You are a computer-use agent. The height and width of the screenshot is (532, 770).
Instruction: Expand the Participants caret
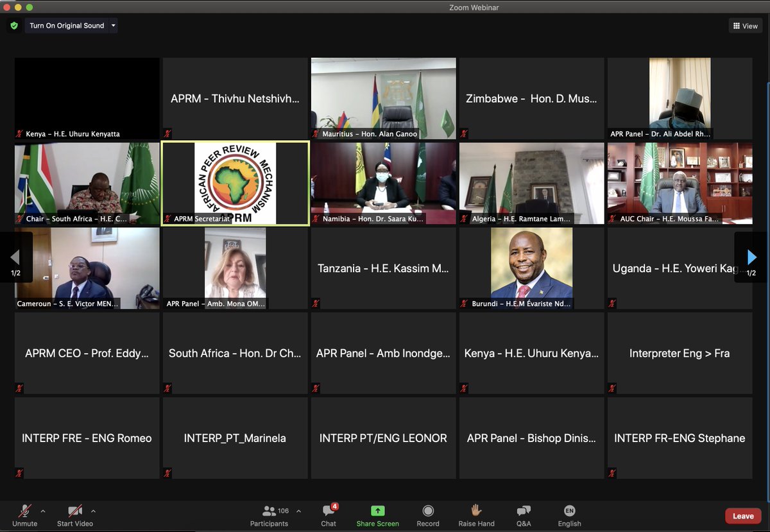click(x=298, y=511)
